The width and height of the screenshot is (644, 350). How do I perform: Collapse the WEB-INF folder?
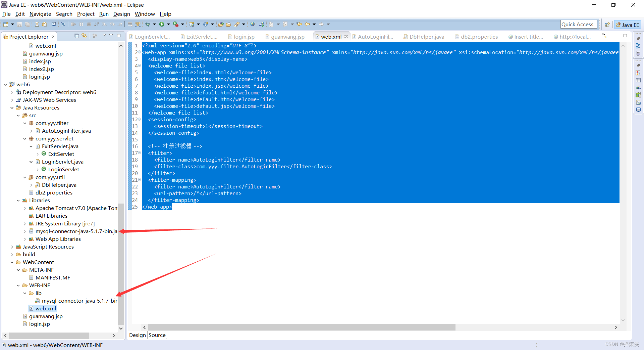pyautogui.click(x=18, y=286)
